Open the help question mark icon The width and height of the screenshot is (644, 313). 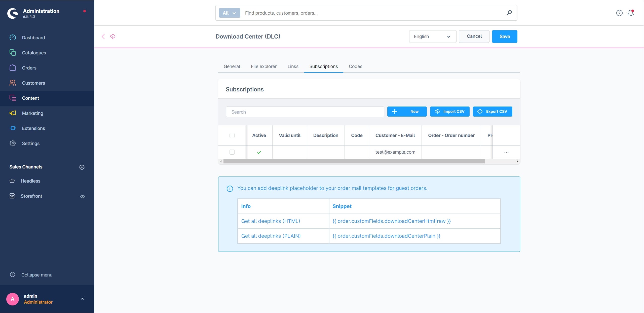point(619,13)
